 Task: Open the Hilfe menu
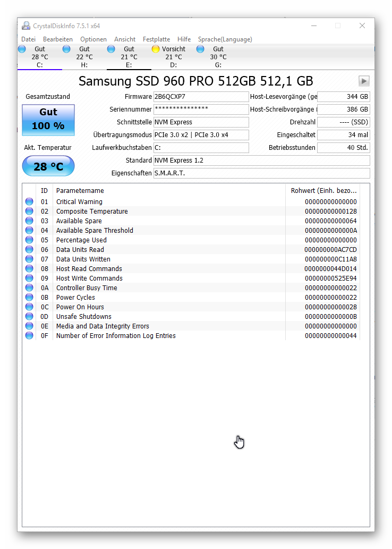coord(184,39)
